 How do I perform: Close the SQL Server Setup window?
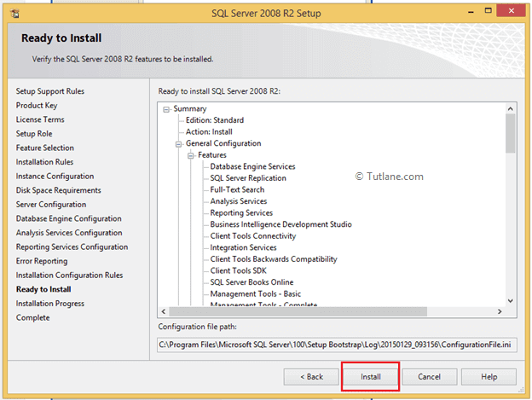click(x=511, y=11)
